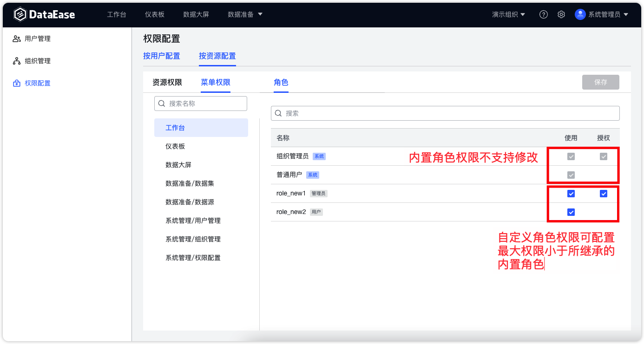This screenshot has height=344, width=644.
Task: Click the 组织管理 sidebar icon
Action: 17,61
